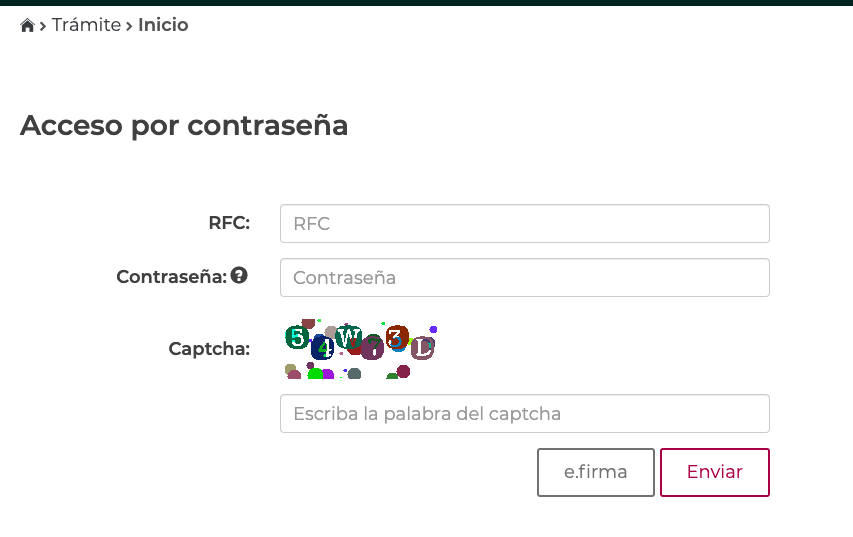
Task: Select the Inicio breadcrumb item
Action: click(x=163, y=25)
